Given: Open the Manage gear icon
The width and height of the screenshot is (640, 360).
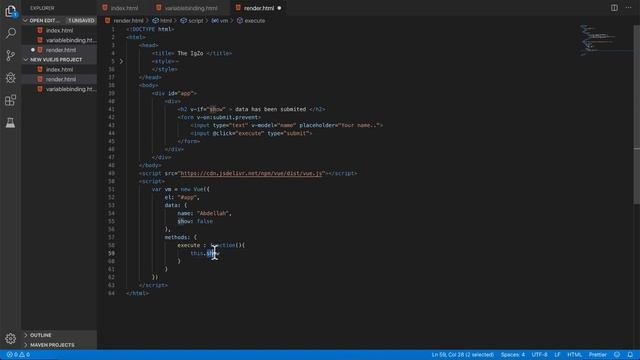Looking at the screenshot, I should [11, 338].
